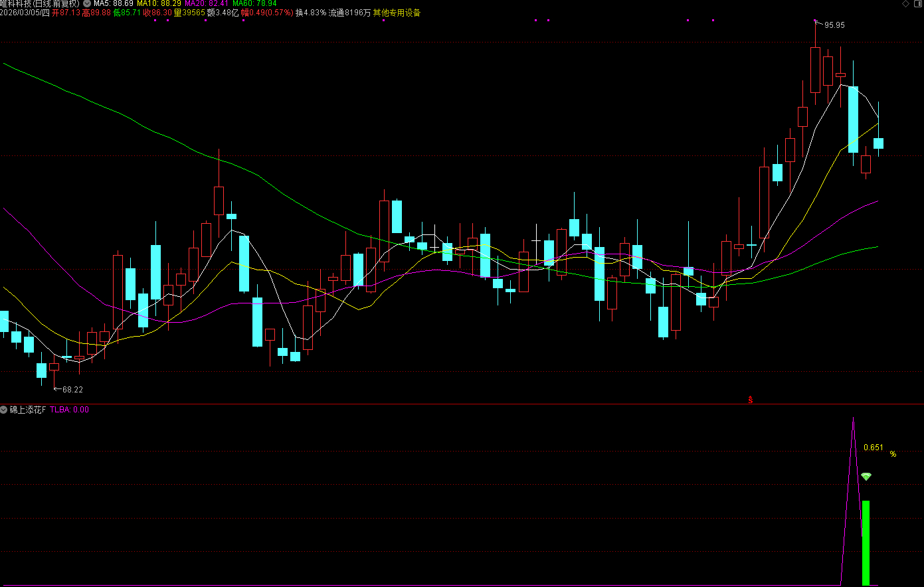The image size is (924, 587).
Task: Click the 0.651 value label in indicator panel
Action: (874, 448)
